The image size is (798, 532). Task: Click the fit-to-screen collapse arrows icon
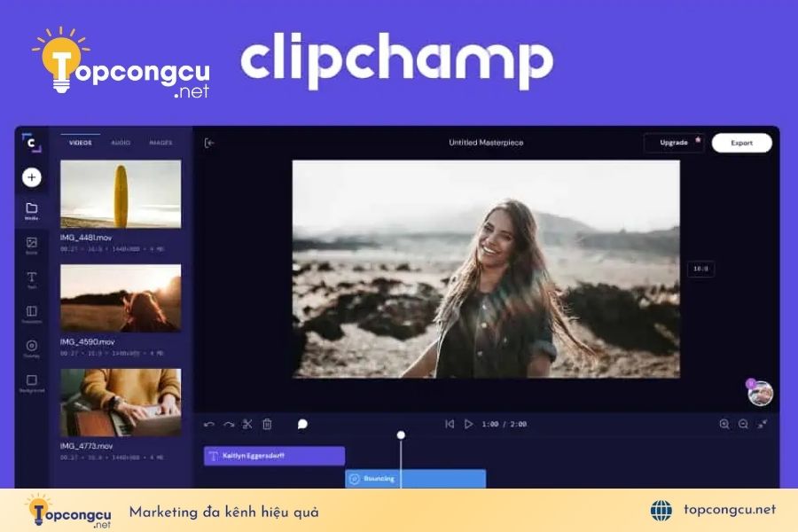pos(763,424)
